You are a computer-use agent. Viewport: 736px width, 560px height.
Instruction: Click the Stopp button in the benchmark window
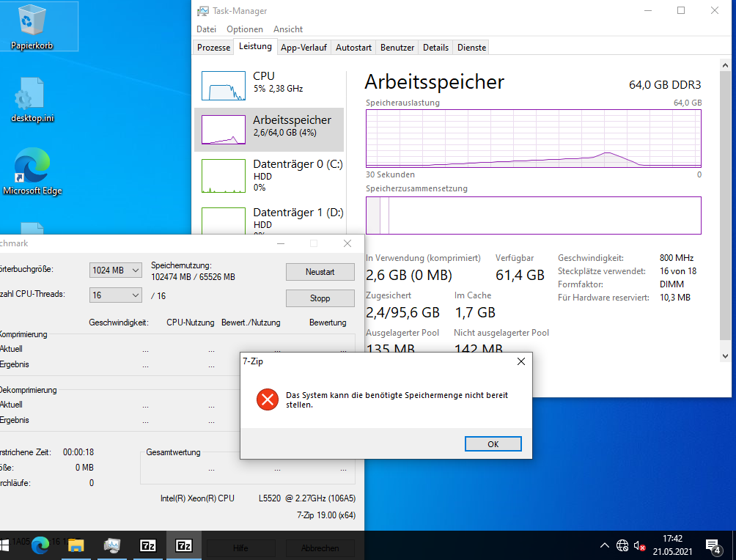pyautogui.click(x=320, y=298)
